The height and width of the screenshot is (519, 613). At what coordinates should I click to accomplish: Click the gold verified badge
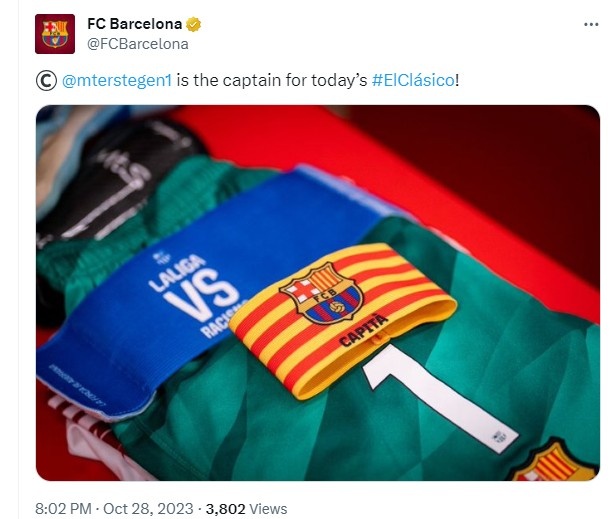[x=194, y=24]
